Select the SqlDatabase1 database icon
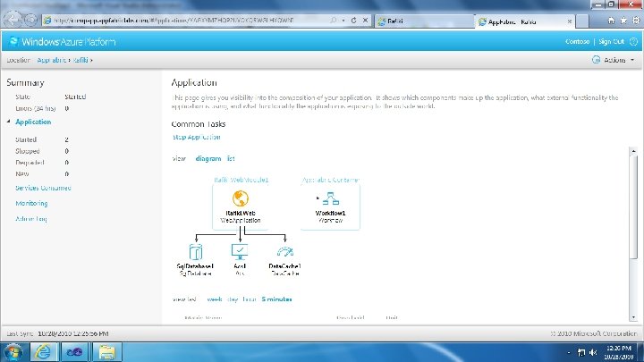 pos(196,252)
